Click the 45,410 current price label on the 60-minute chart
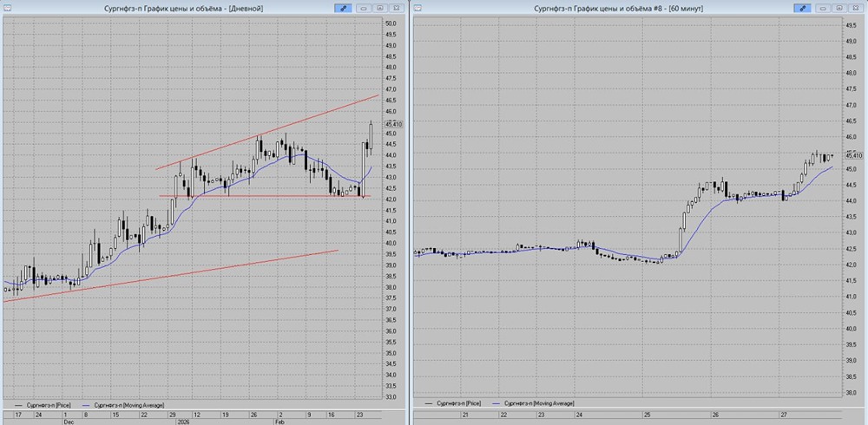868x425 pixels. pyautogui.click(x=855, y=156)
